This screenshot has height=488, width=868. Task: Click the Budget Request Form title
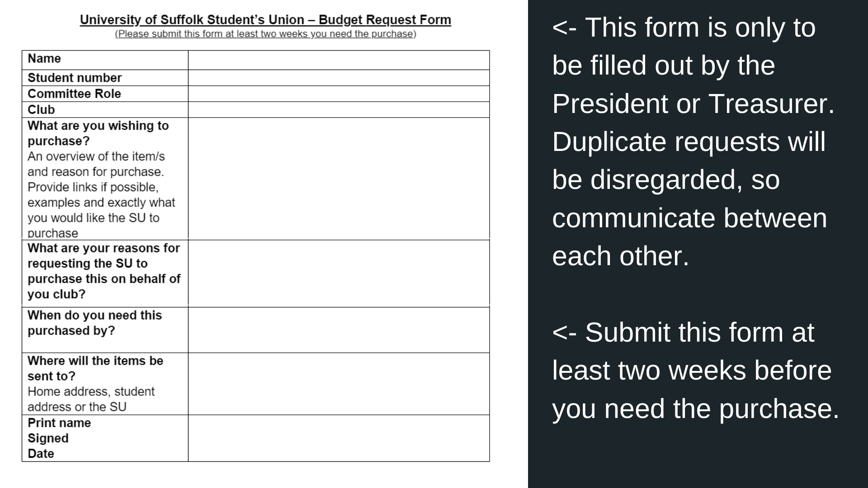pos(265,20)
